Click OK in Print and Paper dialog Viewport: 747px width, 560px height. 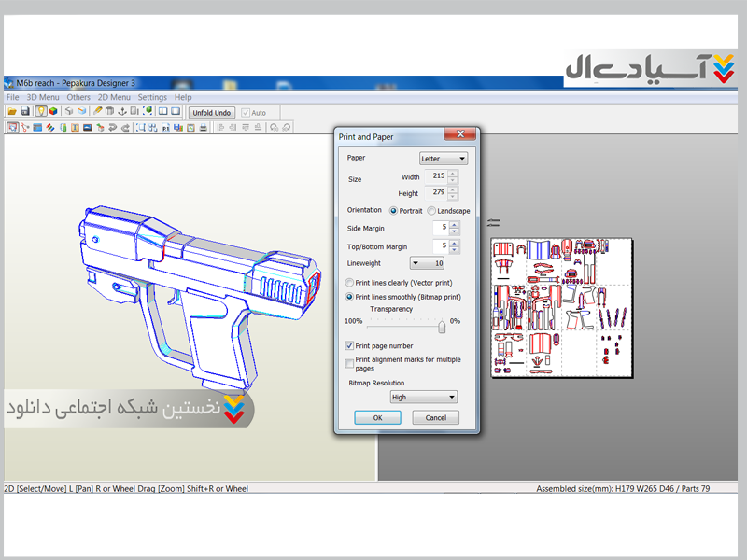coord(377,418)
